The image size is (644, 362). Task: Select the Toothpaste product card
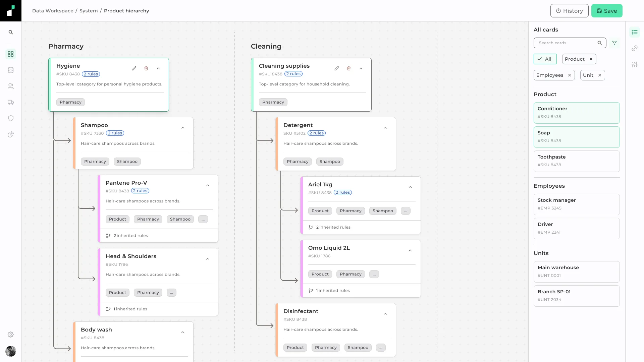(x=577, y=161)
